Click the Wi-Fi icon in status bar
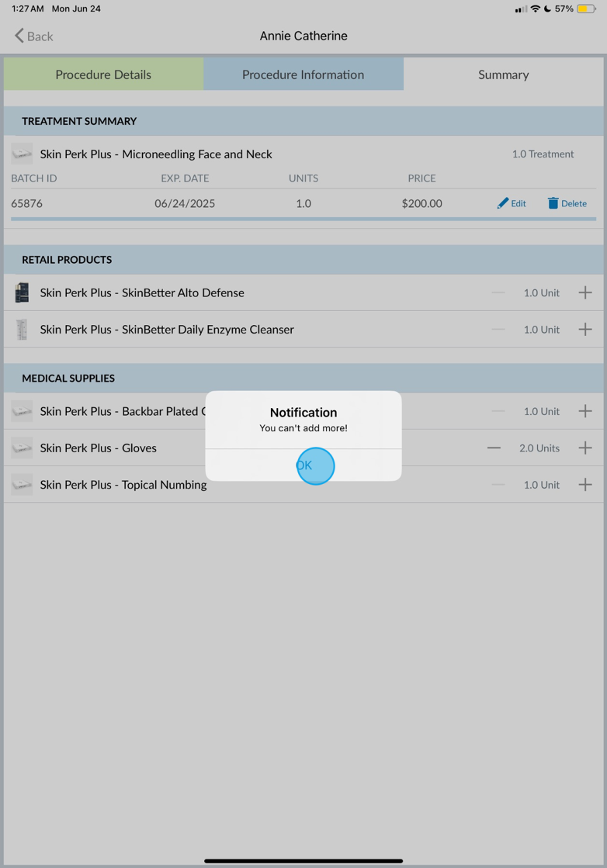 coord(535,9)
